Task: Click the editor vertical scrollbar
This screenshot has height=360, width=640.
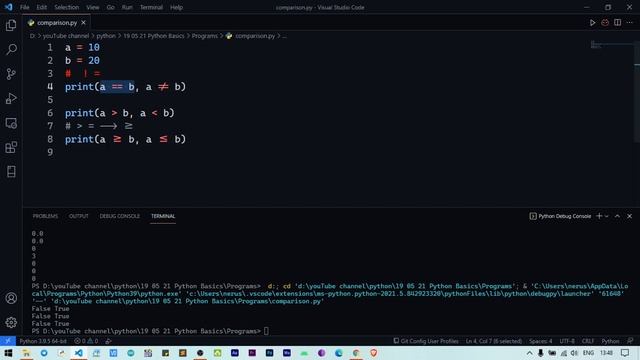Action: 637,92
